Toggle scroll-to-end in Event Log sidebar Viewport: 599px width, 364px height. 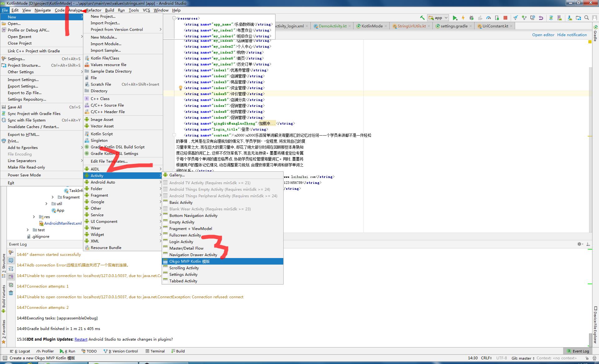tap(11, 276)
